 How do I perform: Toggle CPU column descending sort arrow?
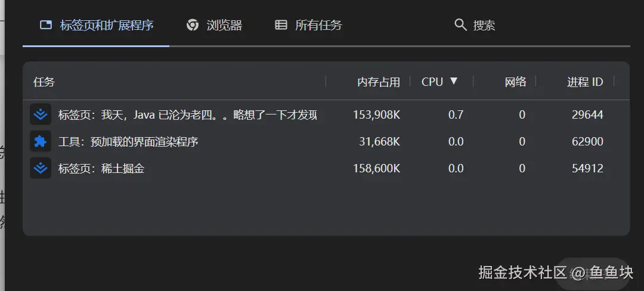pyautogui.click(x=454, y=81)
